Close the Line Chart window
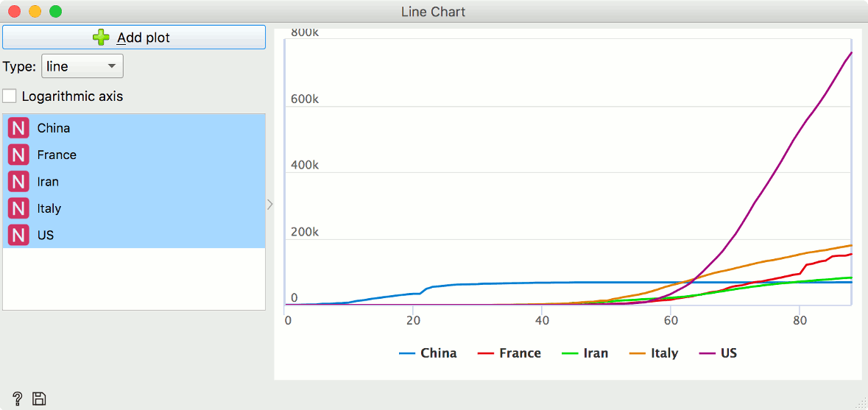868x410 pixels. [x=15, y=11]
